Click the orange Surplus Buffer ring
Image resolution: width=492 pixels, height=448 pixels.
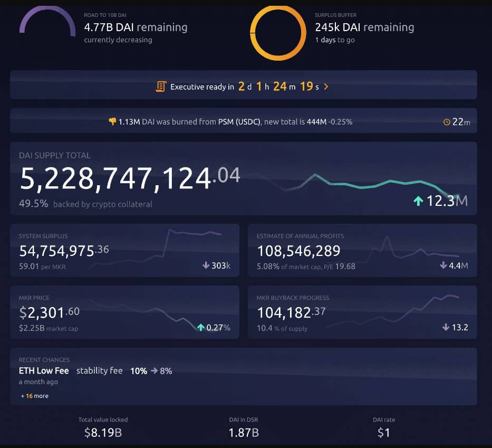click(278, 32)
